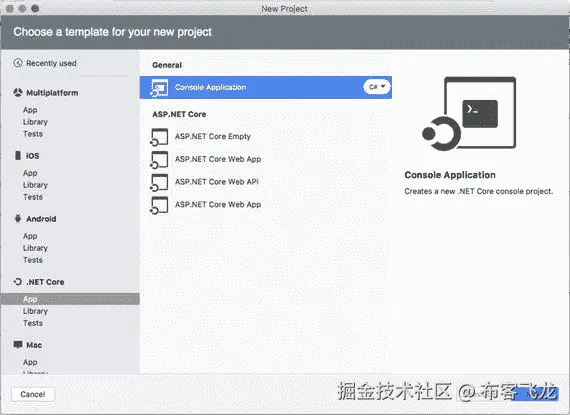Select Library under Multiplatform
Screen dimensions: 570x415
tap(35, 122)
